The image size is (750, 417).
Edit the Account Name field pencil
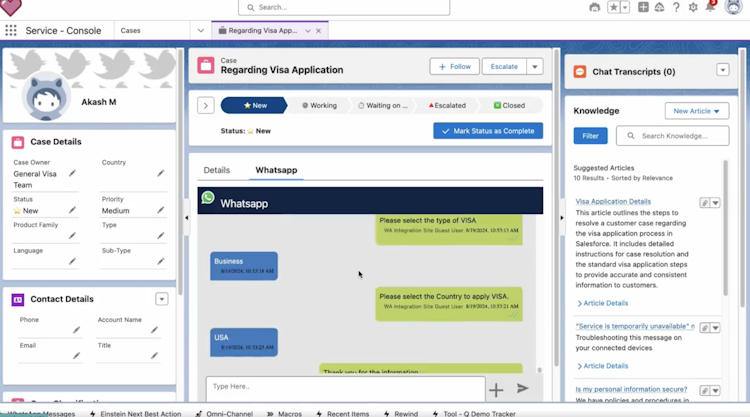pyautogui.click(x=154, y=330)
